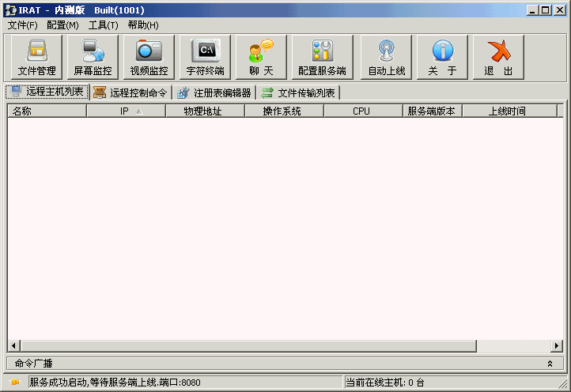Switch to the 远程控制命令 tab
The image size is (571, 392).
pyautogui.click(x=131, y=92)
